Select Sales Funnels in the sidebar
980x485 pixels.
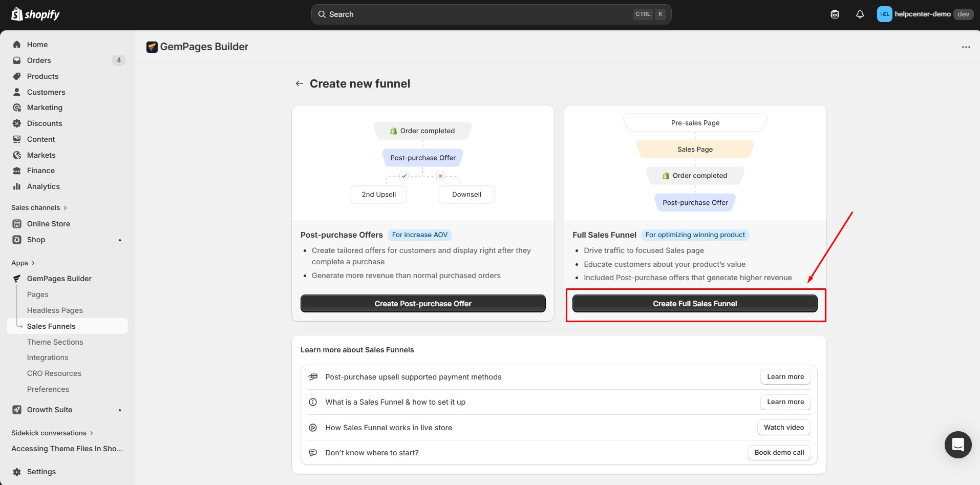tap(51, 326)
